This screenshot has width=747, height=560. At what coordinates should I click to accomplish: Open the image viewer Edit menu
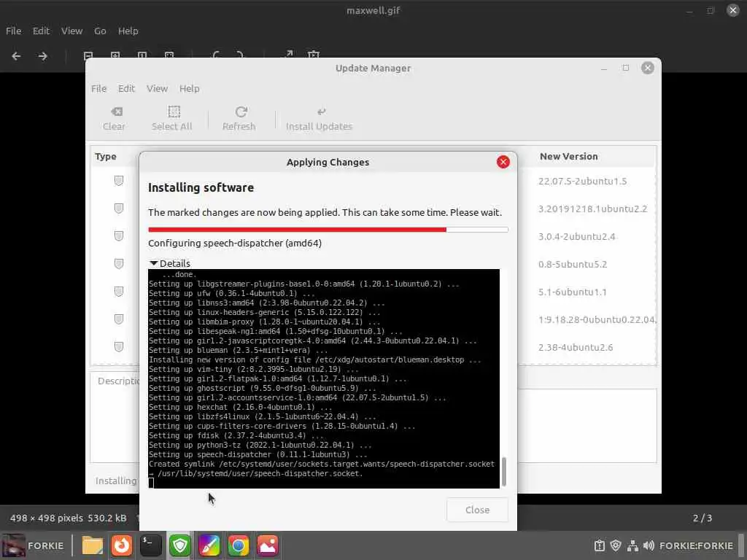[41, 31]
